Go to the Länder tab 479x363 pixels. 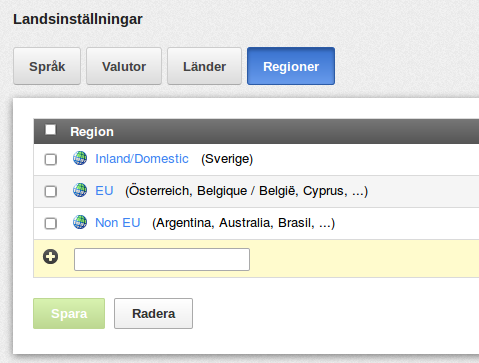point(204,66)
